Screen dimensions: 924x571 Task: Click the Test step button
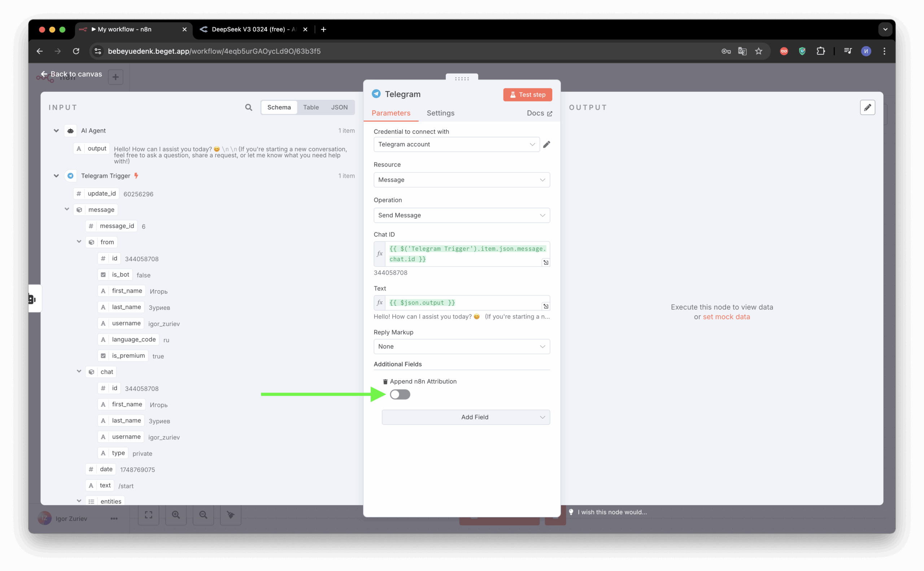pos(527,95)
